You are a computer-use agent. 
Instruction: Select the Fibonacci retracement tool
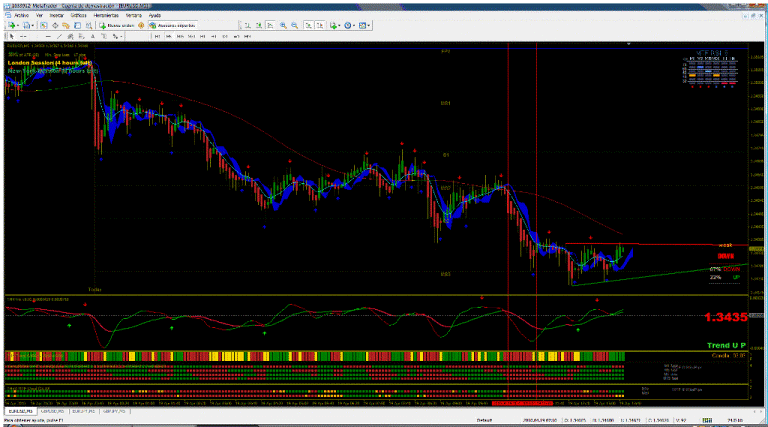tap(81, 37)
